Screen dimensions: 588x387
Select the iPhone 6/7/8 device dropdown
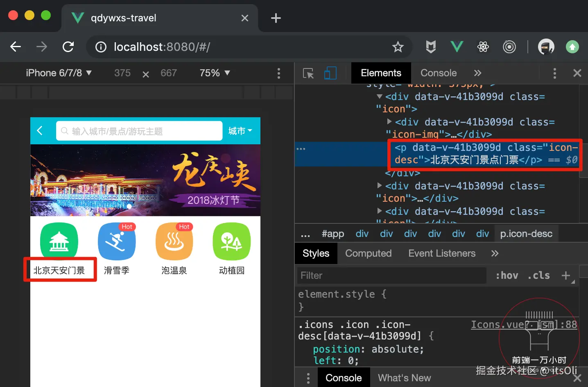point(59,73)
